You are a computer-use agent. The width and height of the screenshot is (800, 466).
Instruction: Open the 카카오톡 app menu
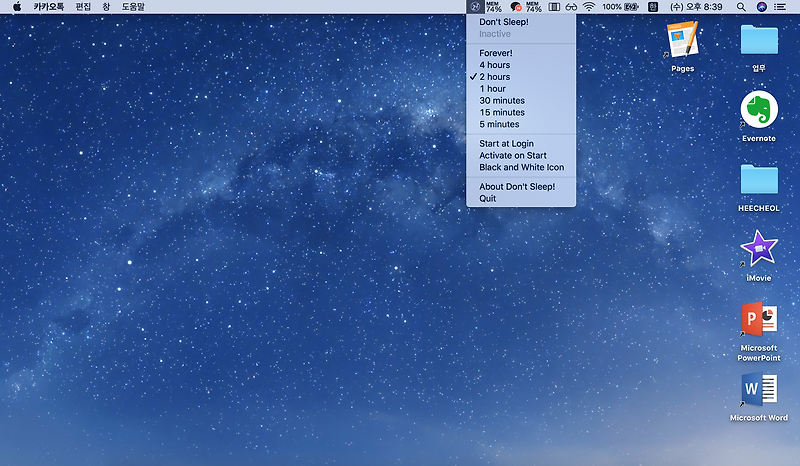point(49,7)
